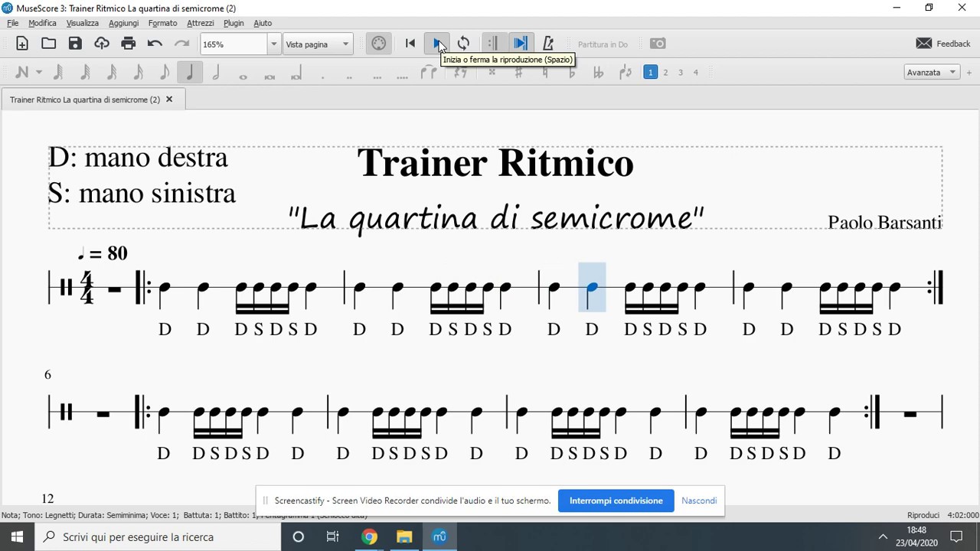The image size is (980, 551).
Task: Select voice 1
Action: 650,73
